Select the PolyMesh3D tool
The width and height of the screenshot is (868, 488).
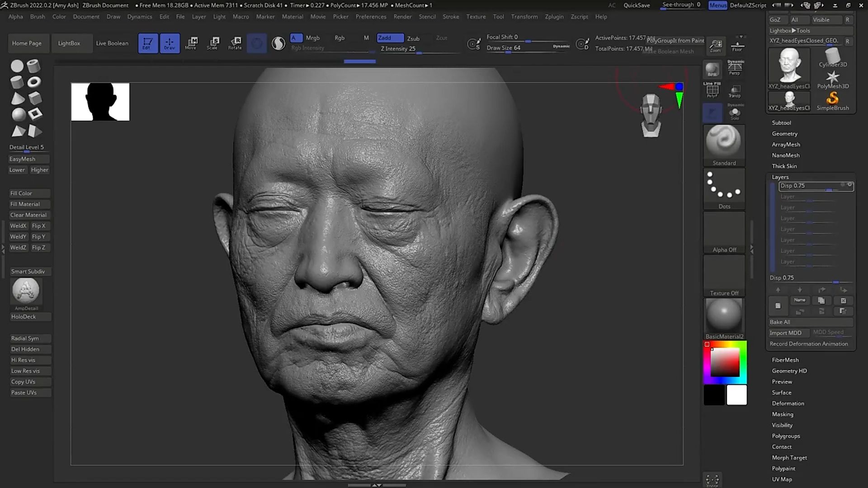[833, 77]
